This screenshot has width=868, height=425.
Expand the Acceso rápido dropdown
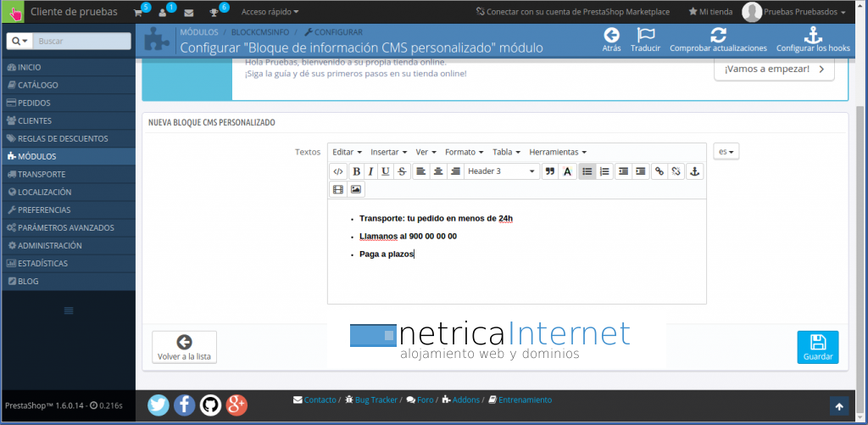point(270,12)
